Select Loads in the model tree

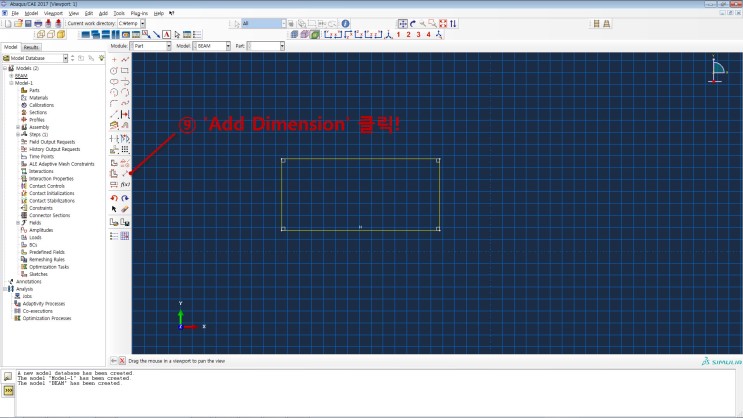coord(36,237)
